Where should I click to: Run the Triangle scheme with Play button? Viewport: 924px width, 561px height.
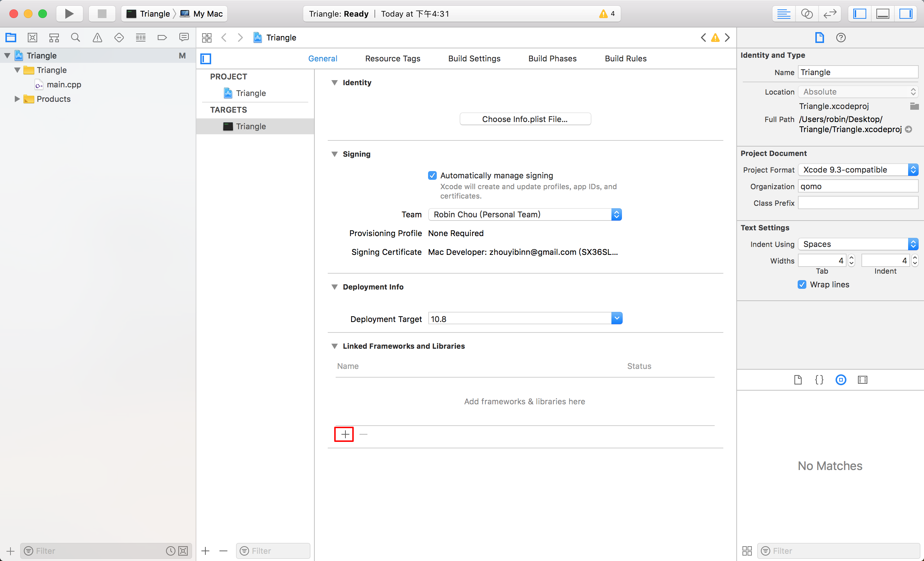point(69,14)
